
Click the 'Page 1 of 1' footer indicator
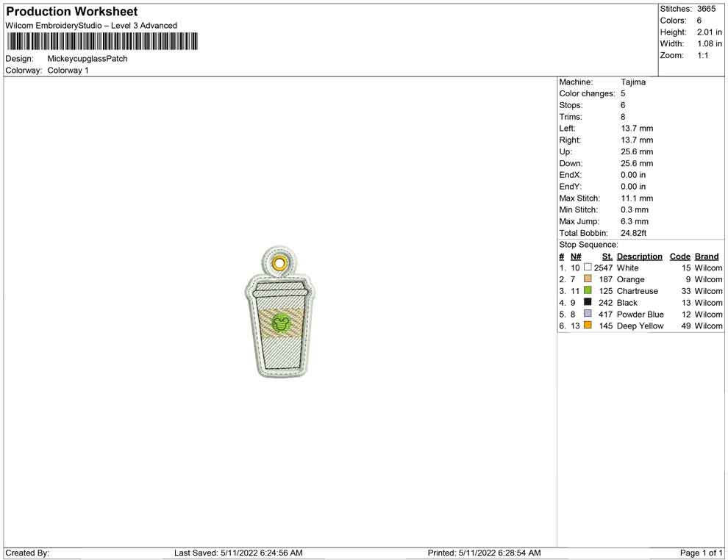(701, 553)
